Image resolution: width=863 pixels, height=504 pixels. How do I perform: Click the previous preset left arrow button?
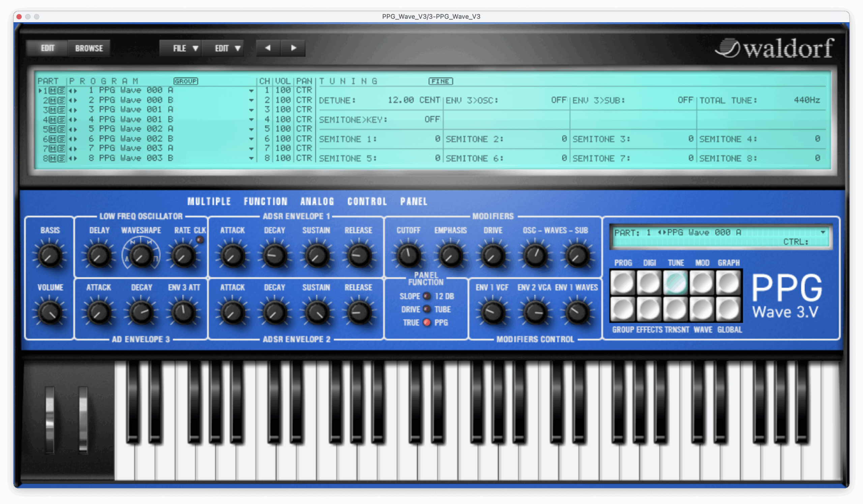tap(268, 48)
